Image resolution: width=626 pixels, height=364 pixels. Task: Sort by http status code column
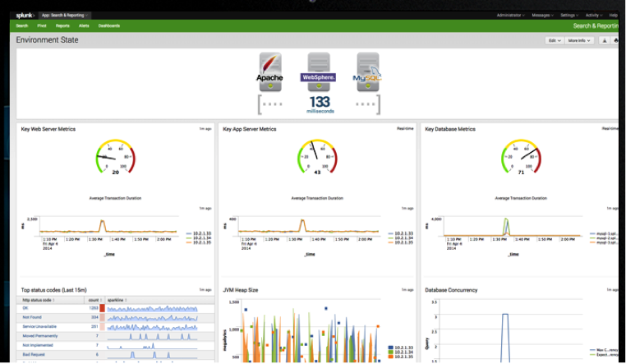pyautogui.click(x=39, y=300)
